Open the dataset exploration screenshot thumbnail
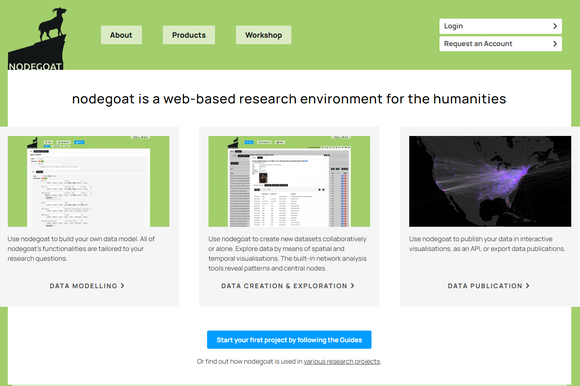580x386 pixels. [289, 181]
